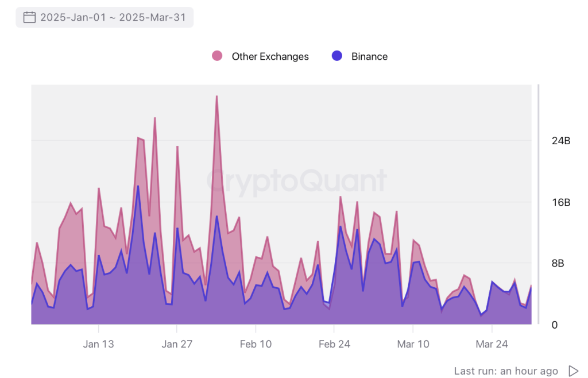Hide the Binance series via legend label

(369, 56)
